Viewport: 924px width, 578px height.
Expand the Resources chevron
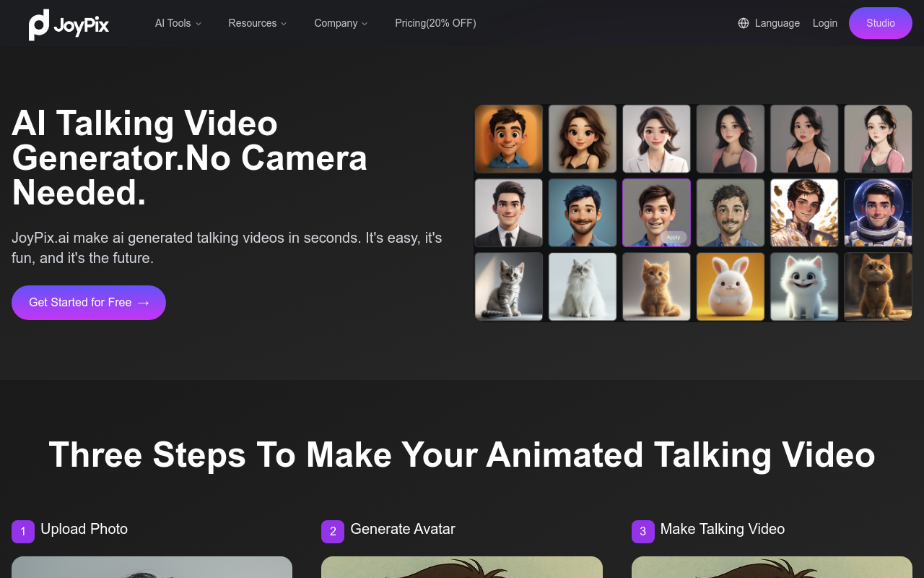click(x=284, y=24)
